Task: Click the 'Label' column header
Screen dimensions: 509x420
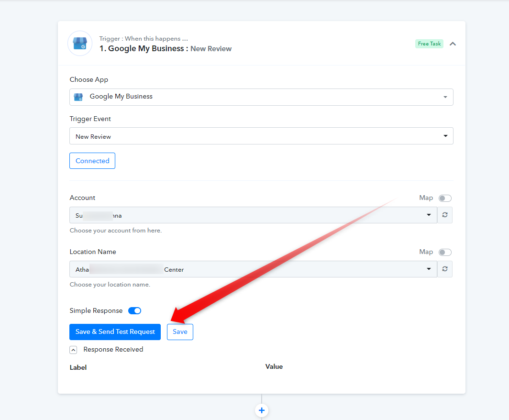Action: [x=78, y=367]
